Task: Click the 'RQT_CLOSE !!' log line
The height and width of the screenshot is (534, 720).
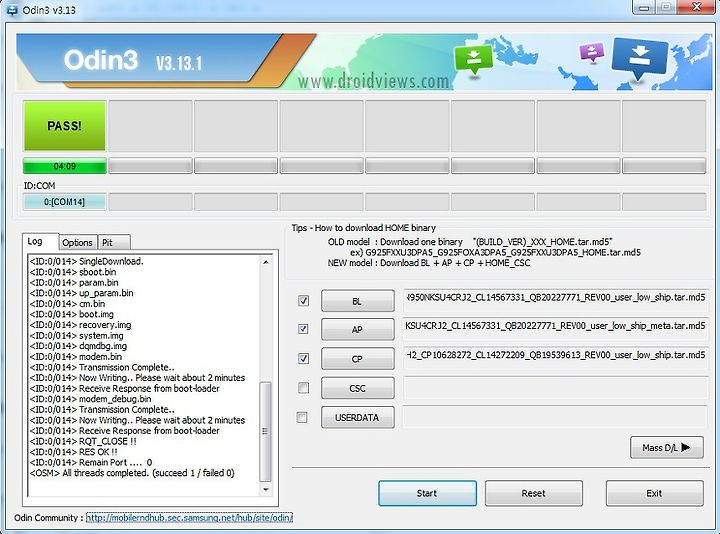Action: [x=83, y=441]
